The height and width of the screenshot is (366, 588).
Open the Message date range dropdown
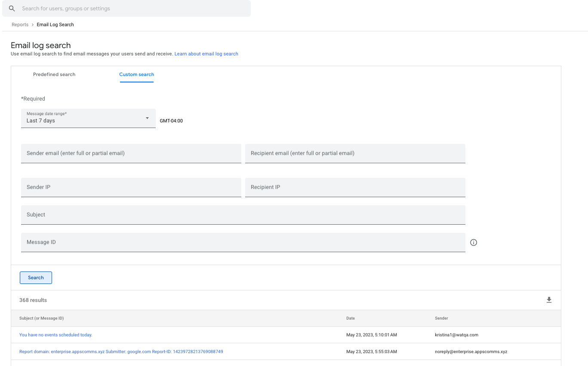[88, 118]
